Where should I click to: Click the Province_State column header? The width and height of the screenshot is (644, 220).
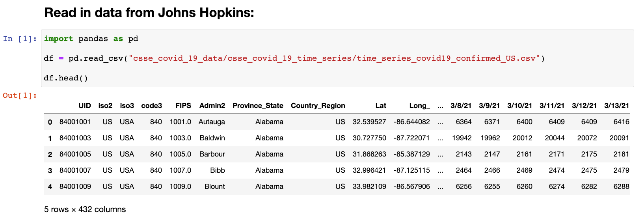[x=258, y=106]
